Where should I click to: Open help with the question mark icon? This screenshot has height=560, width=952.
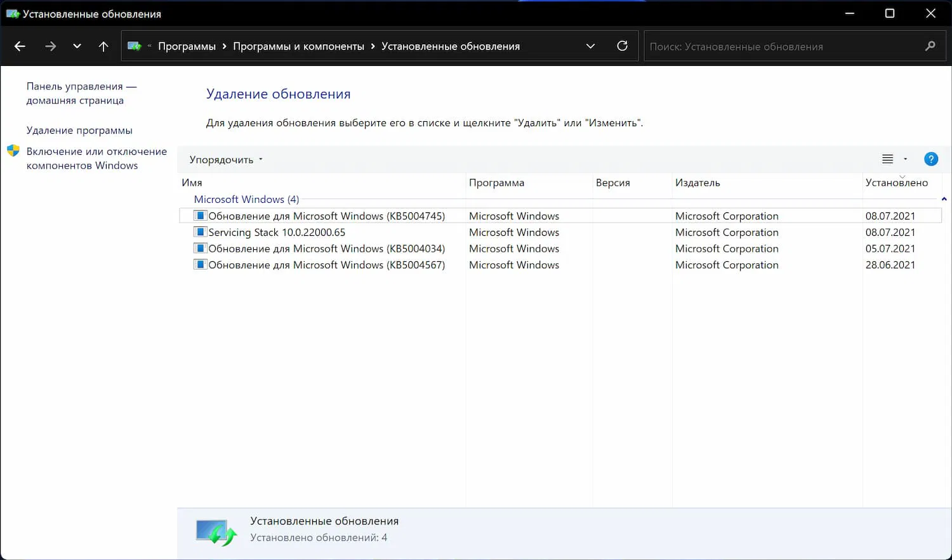(x=930, y=159)
